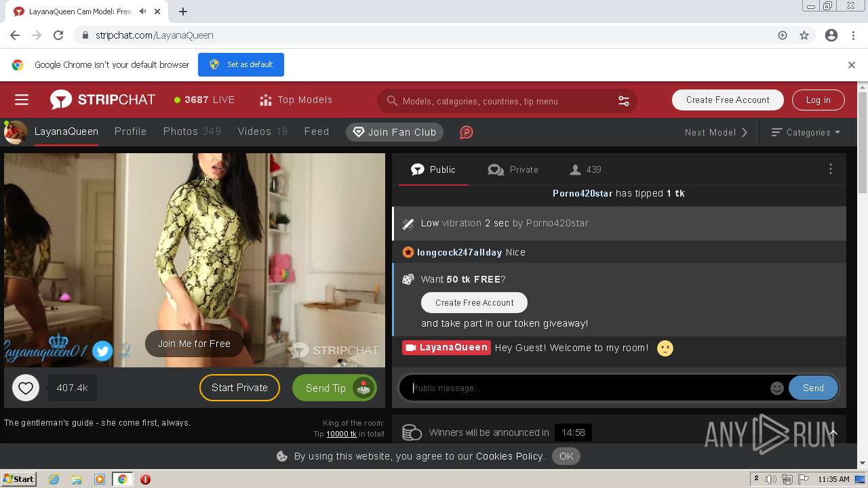The image size is (868, 488).
Task: Click the search models input field
Action: (507, 101)
